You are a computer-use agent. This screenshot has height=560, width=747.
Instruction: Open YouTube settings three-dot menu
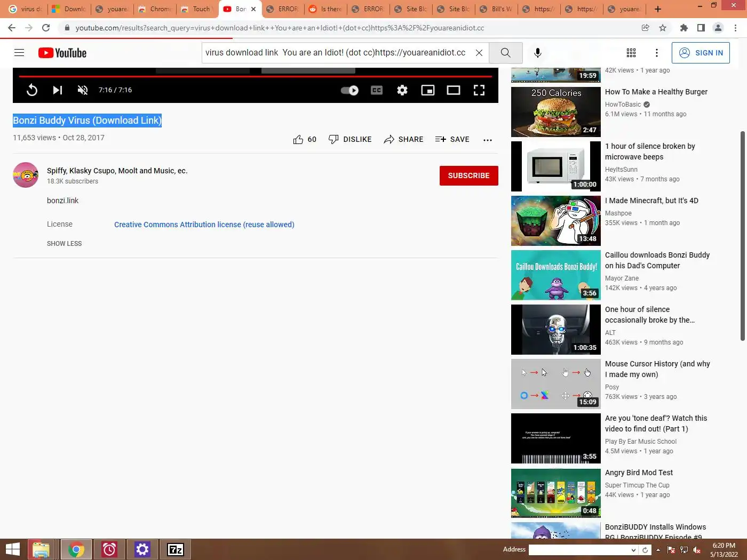[x=657, y=53]
